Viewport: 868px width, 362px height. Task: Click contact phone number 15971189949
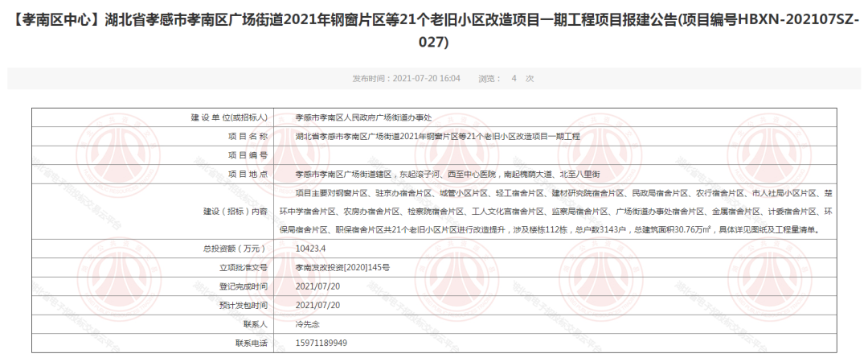tap(321, 343)
